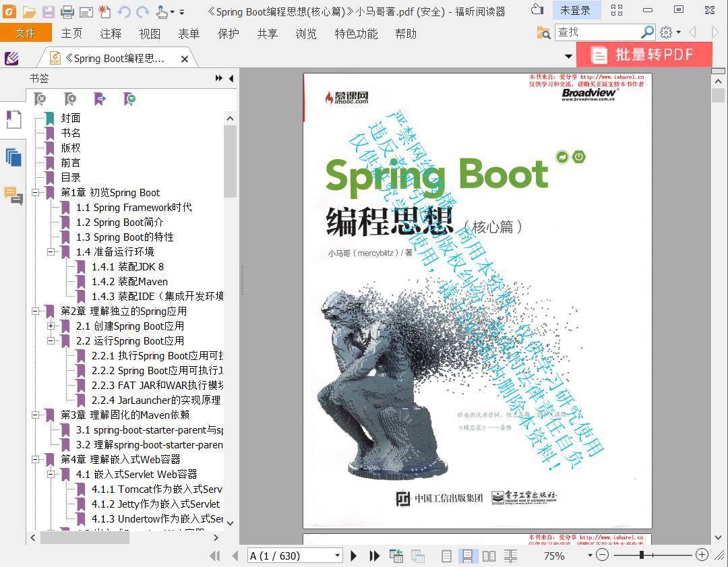Open the 视图 ribbon tab
The width and height of the screenshot is (728, 567).
(x=150, y=34)
